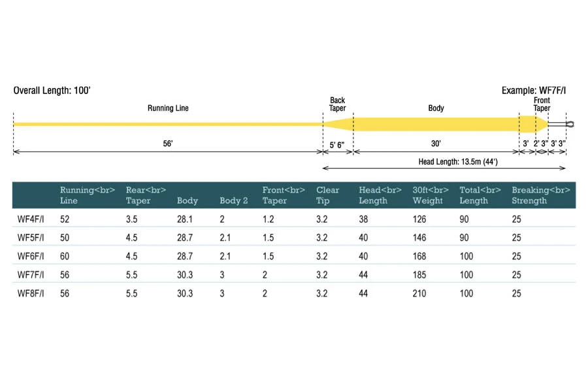Click the thick yellow body section of the line
Image resolution: width=588 pixels, height=388 pixels.
click(436, 123)
